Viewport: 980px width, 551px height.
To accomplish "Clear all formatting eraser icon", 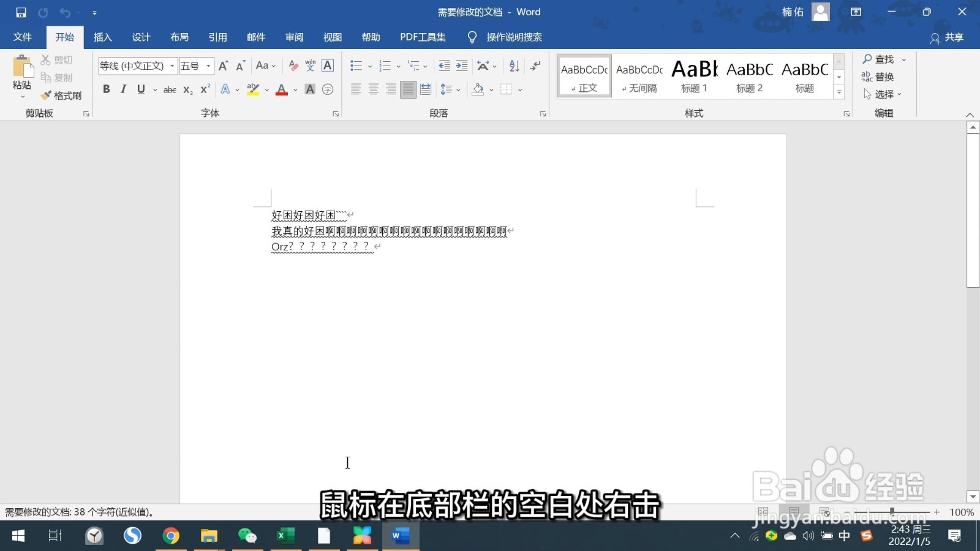I will pyautogui.click(x=293, y=66).
